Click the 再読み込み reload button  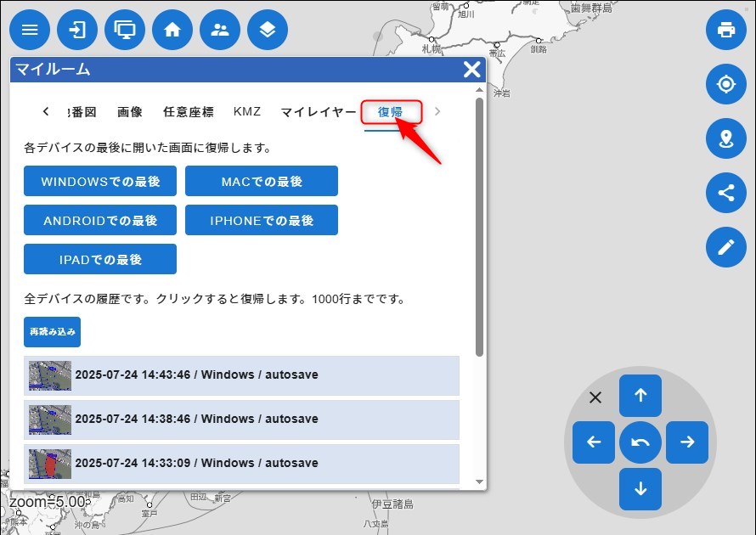[x=52, y=332]
